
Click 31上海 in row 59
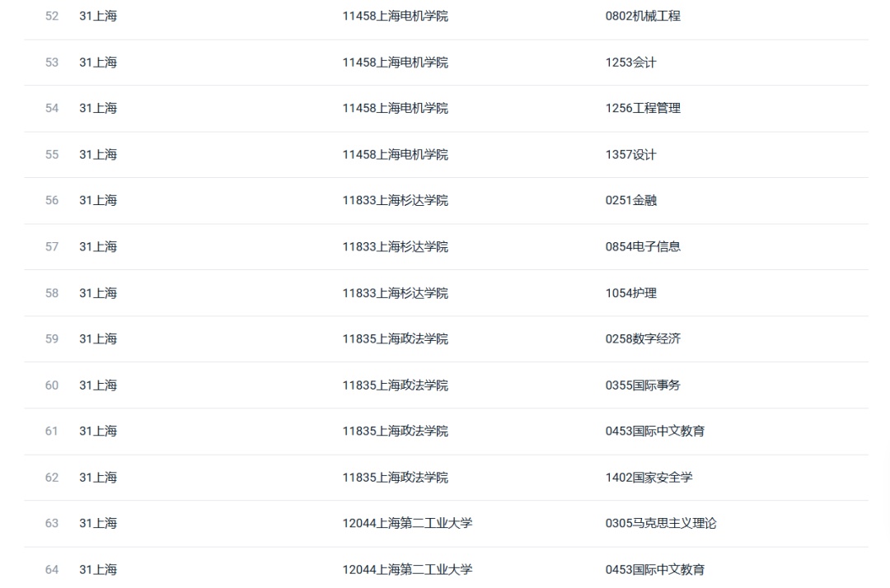click(x=98, y=339)
